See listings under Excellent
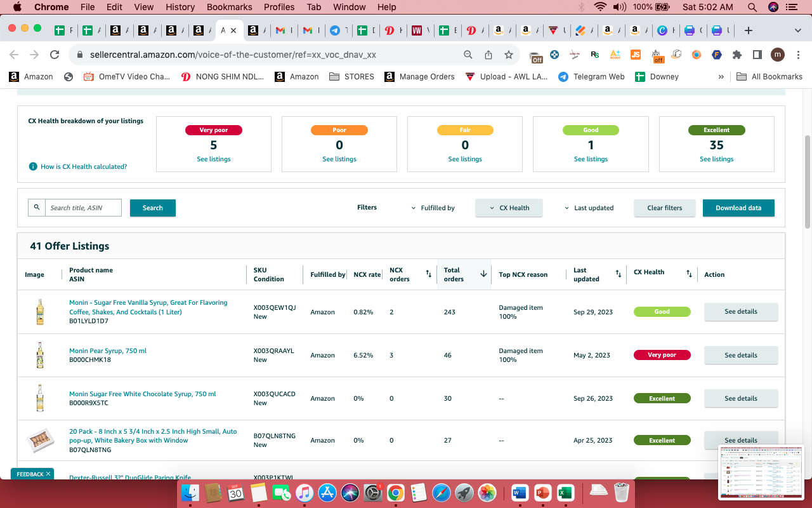The width and height of the screenshot is (812, 508). pyautogui.click(x=717, y=159)
